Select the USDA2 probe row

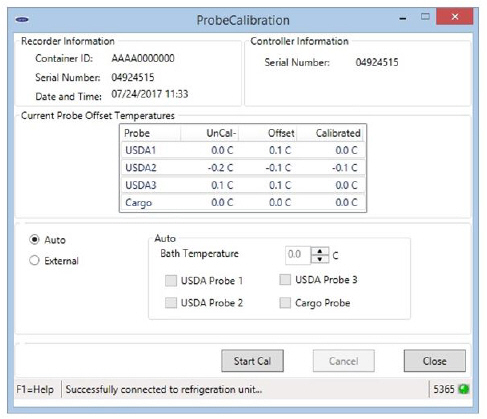click(x=243, y=167)
